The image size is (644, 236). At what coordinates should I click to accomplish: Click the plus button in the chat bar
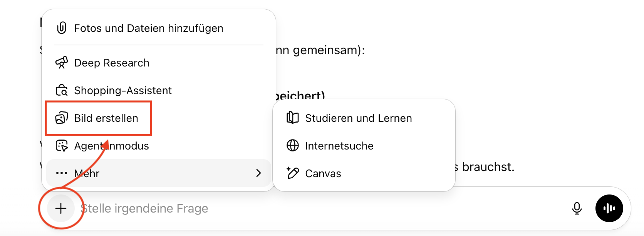coord(61,208)
